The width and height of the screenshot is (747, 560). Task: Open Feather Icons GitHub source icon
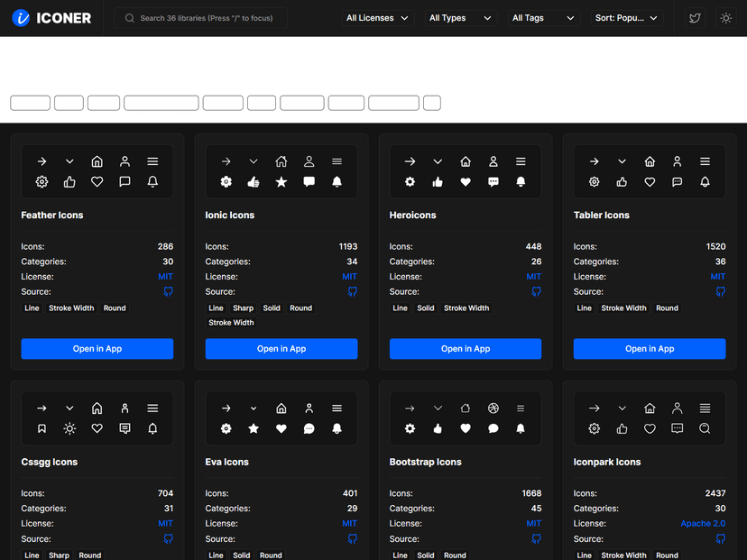(x=168, y=291)
